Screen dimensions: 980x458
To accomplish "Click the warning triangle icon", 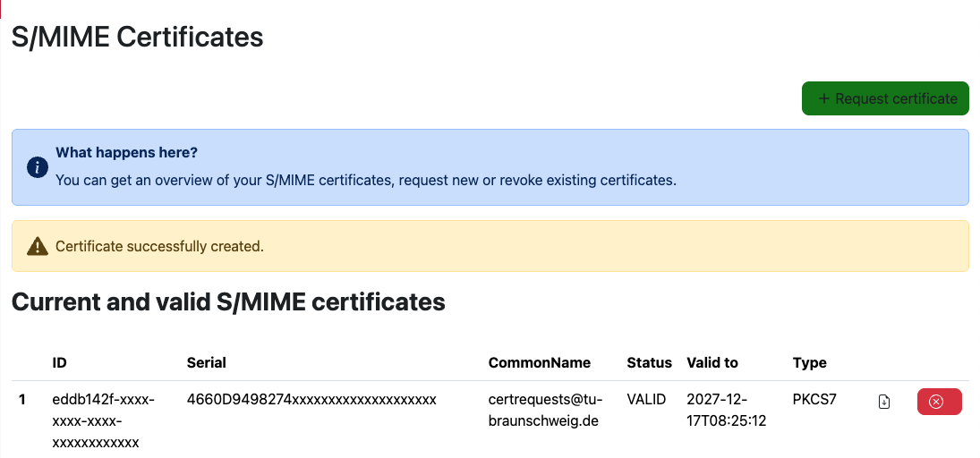I will click(37, 246).
